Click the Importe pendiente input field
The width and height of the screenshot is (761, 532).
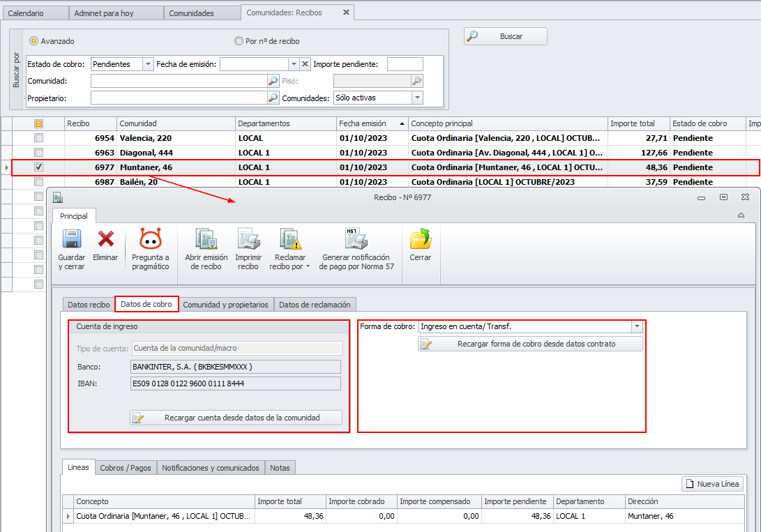(405, 64)
